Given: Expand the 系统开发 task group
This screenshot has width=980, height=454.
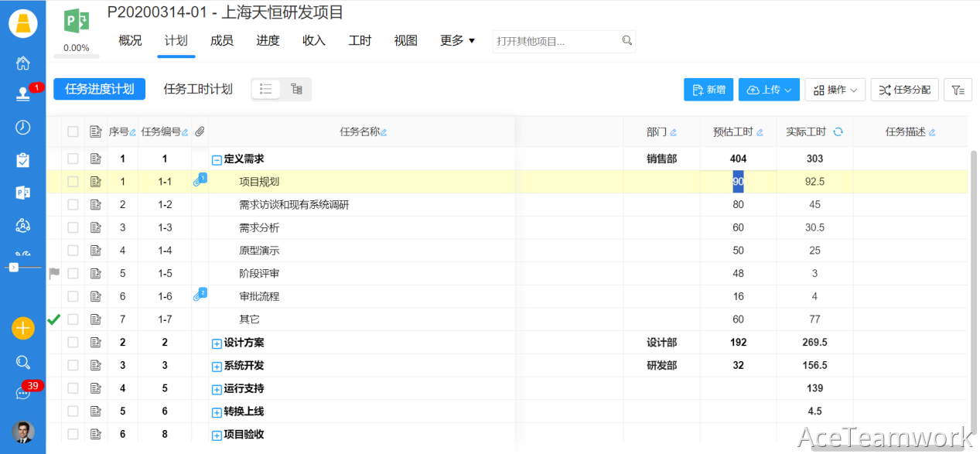Looking at the screenshot, I should 217,366.
